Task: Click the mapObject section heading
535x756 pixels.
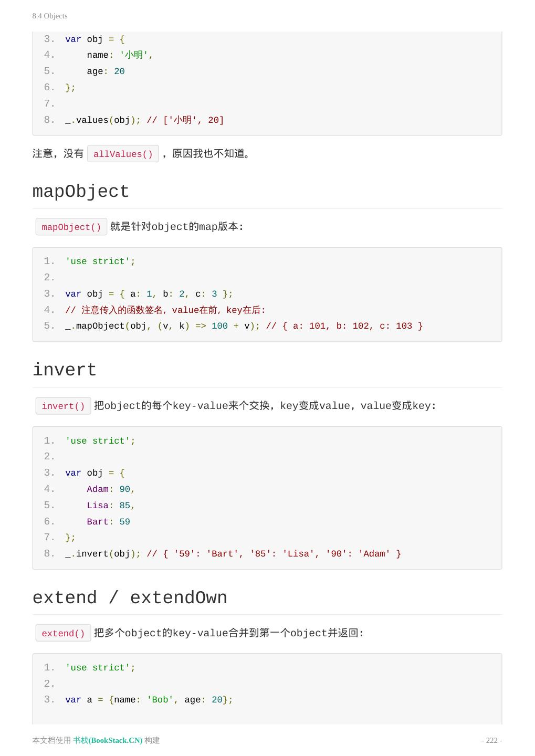Action: coord(81,192)
